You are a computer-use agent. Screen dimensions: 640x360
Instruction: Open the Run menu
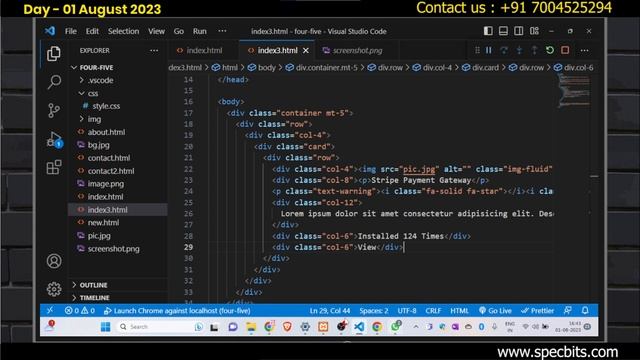tap(200, 31)
